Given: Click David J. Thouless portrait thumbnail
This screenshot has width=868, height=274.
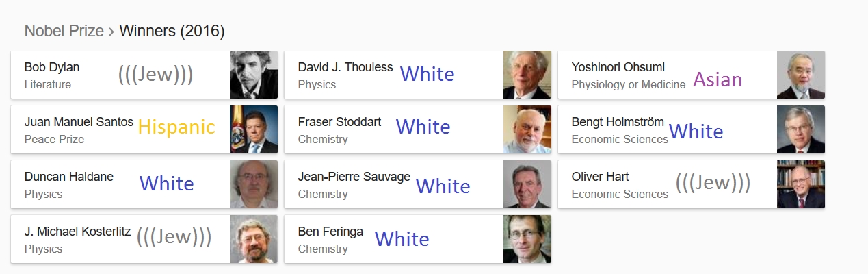Looking at the screenshot, I should (x=527, y=75).
